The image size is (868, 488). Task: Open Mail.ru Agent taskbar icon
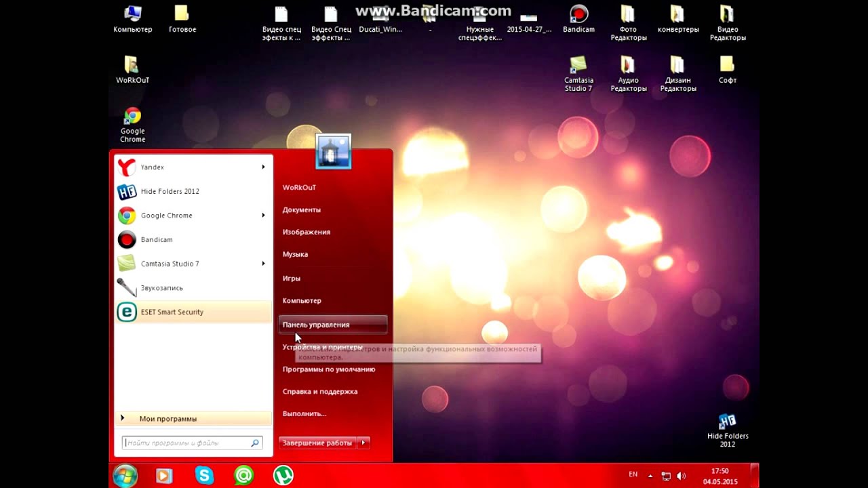(x=243, y=476)
